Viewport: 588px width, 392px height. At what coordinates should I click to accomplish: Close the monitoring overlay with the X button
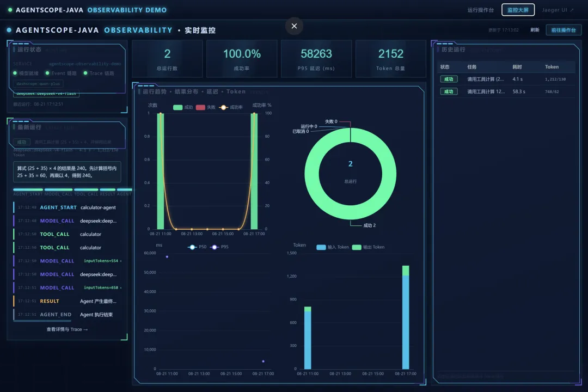click(294, 26)
